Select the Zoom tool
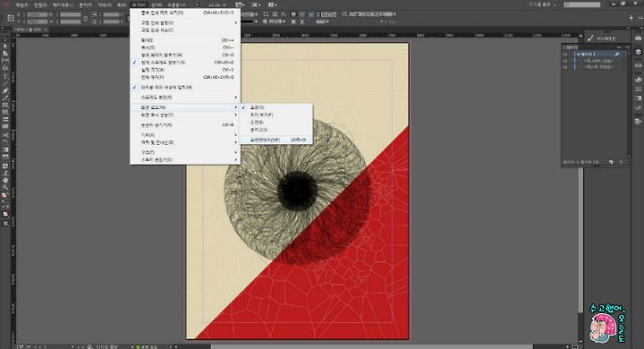 coord(5,187)
